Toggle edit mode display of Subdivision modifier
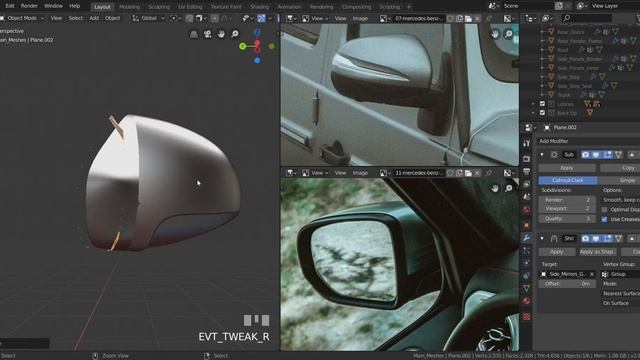 607,155
